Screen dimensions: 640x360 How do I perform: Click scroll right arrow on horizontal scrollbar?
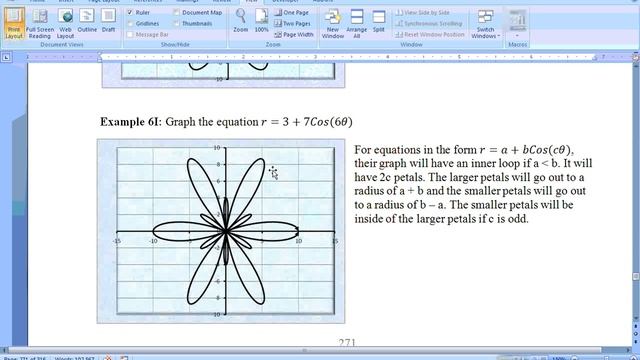tap(629, 350)
